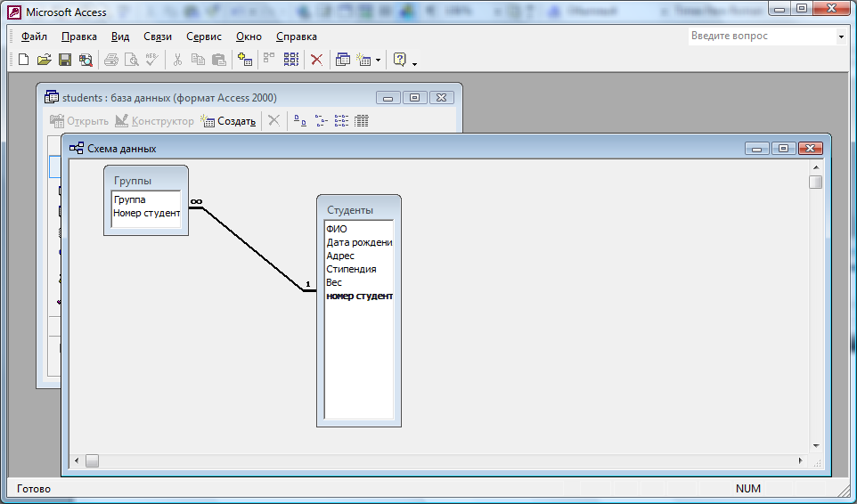The width and height of the screenshot is (857, 504).
Task: Click the Show Direct Relationships icon
Action: coord(269,60)
